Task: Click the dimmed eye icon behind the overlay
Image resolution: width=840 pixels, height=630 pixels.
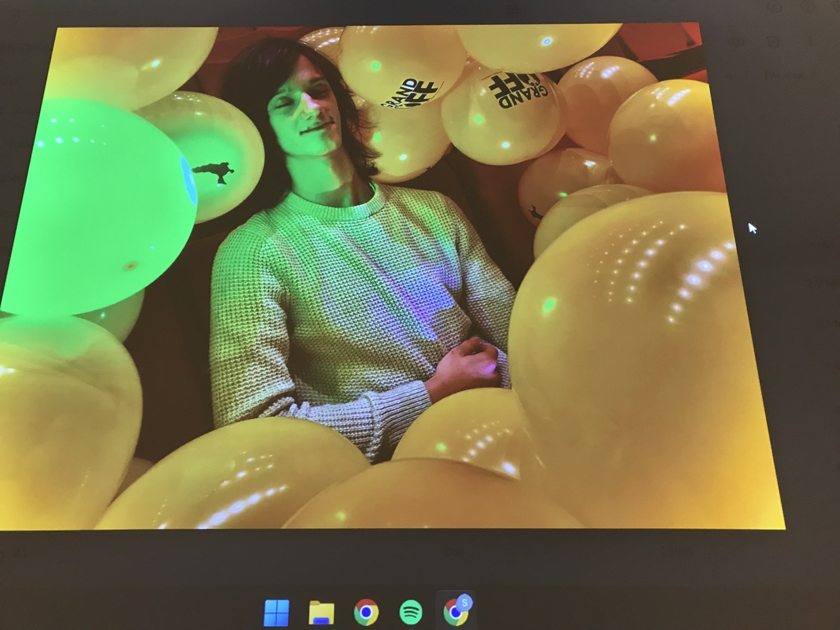Action: coord(738,41)
